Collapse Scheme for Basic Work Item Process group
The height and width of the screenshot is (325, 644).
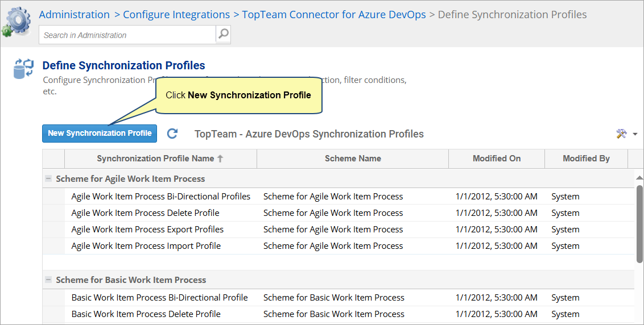click(x=48, y=280)
